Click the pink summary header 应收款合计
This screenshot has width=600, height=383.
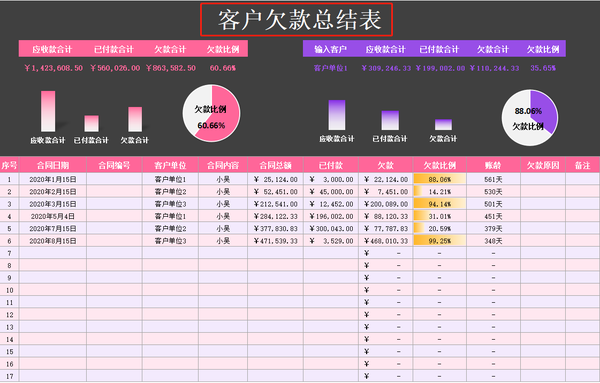click(x=52, y=49)
